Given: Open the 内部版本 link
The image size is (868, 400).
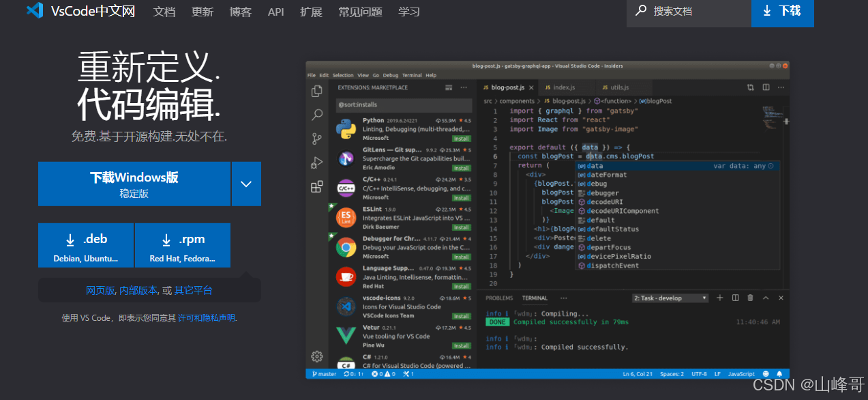Looking at the screenshot, I should coord(138,290).
